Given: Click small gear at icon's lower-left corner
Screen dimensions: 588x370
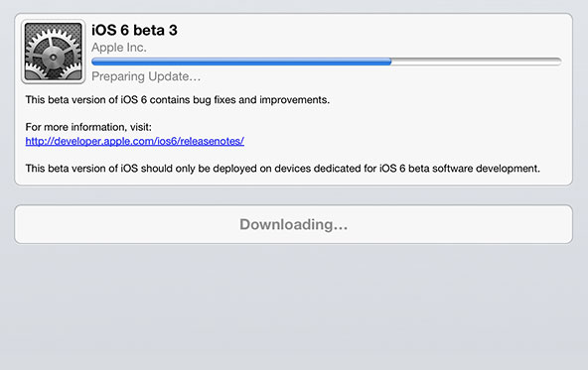Looking at the screenshot, I should coord(33,73).
